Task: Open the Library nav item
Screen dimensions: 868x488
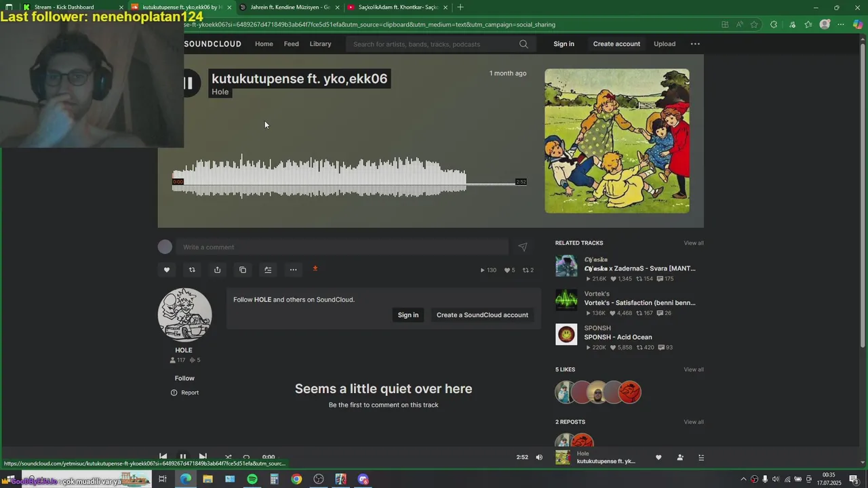Action: (321, 44)
